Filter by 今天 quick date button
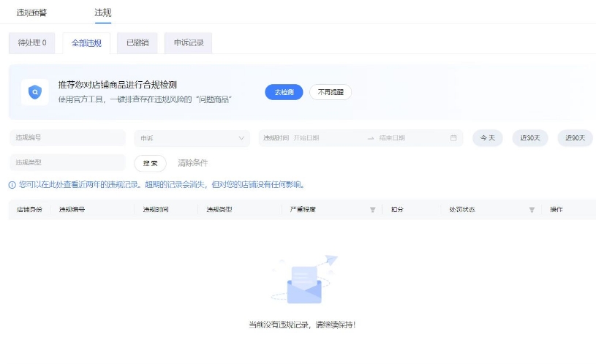596x364 pixels. tap(487, 138)
